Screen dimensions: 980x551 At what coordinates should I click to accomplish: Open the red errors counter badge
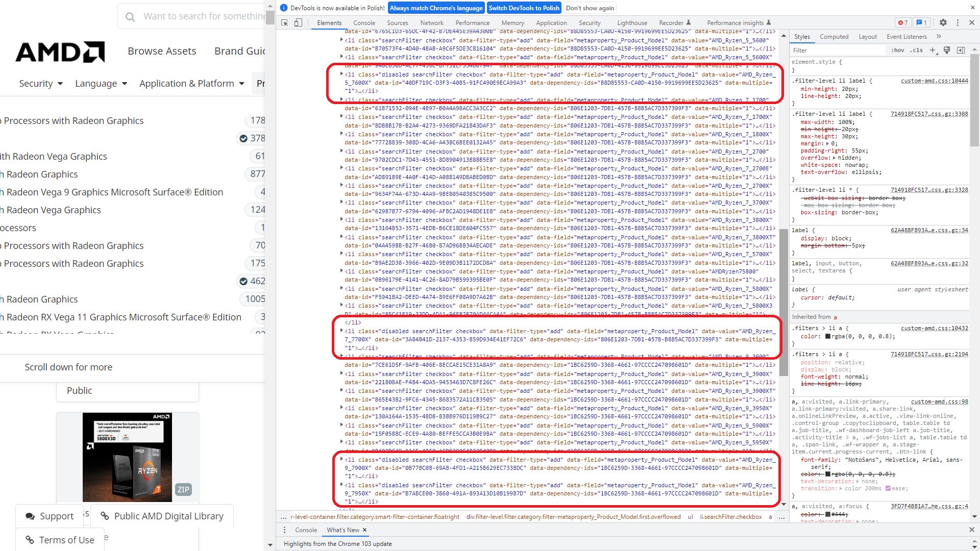[903, 22]
